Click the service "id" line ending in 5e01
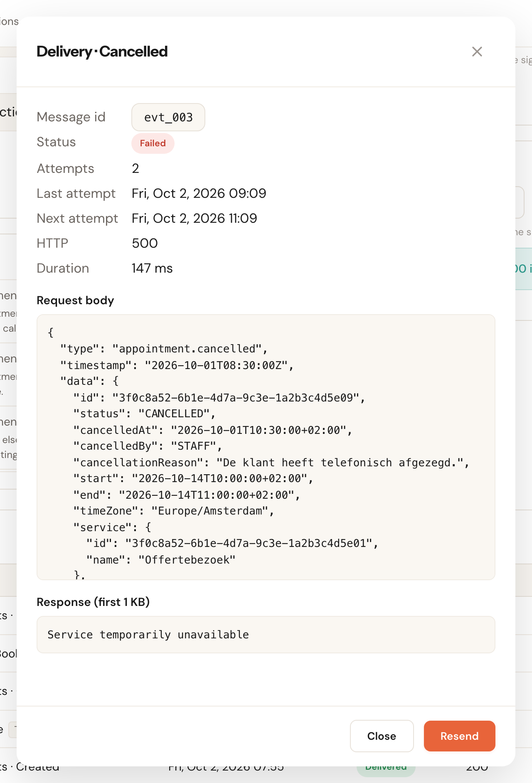This screenshot has width=532, height=783. [232, 544]
